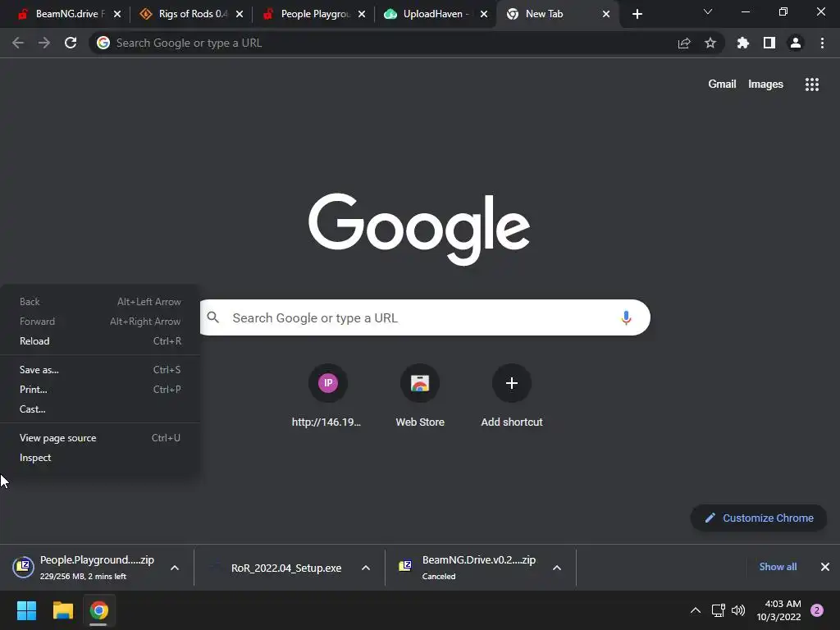
Task: Open the Images link
Action: click(765, 84)
